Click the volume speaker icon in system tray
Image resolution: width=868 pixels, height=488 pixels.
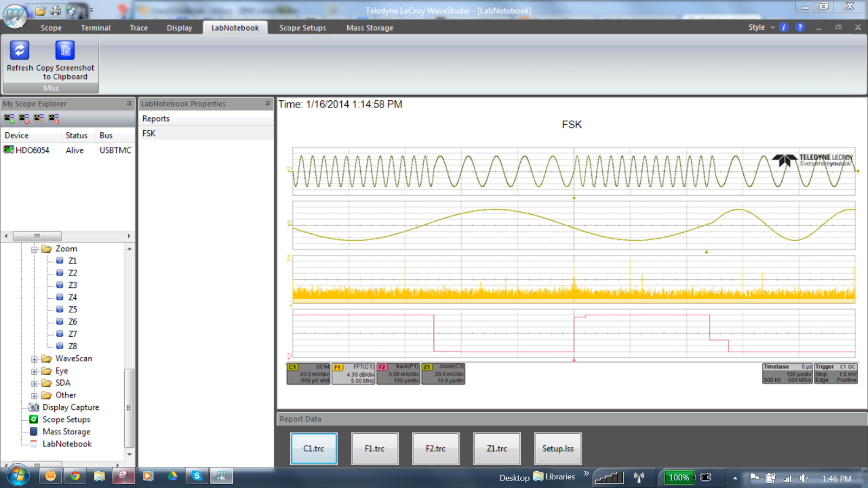pos(803,478)
